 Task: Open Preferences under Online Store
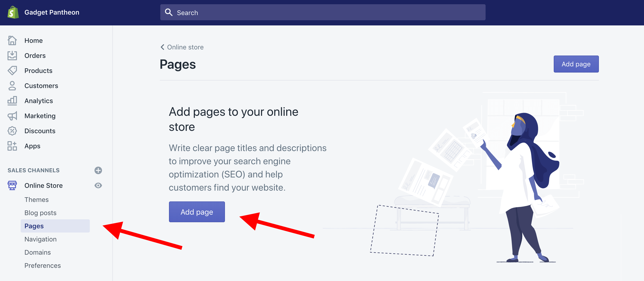pyautogui.click(x=43, y=265)
